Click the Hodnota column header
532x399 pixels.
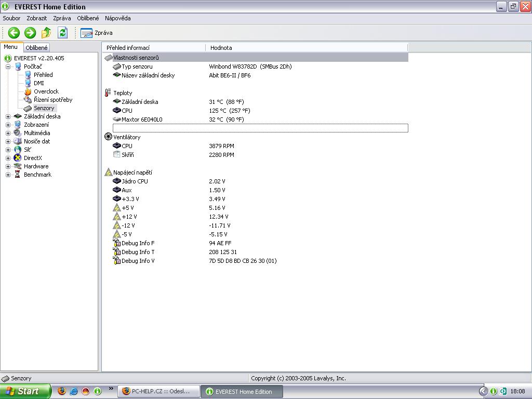[221, 48]
